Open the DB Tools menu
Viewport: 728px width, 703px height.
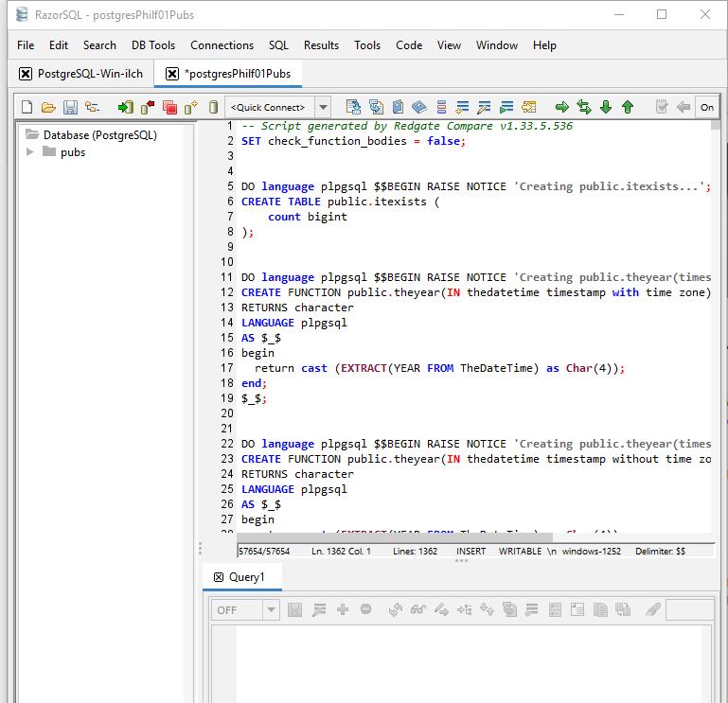click(153, 45)
